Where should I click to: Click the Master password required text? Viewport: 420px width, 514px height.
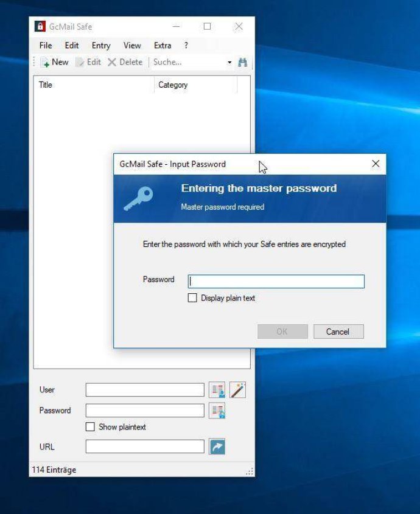(222, 207)
